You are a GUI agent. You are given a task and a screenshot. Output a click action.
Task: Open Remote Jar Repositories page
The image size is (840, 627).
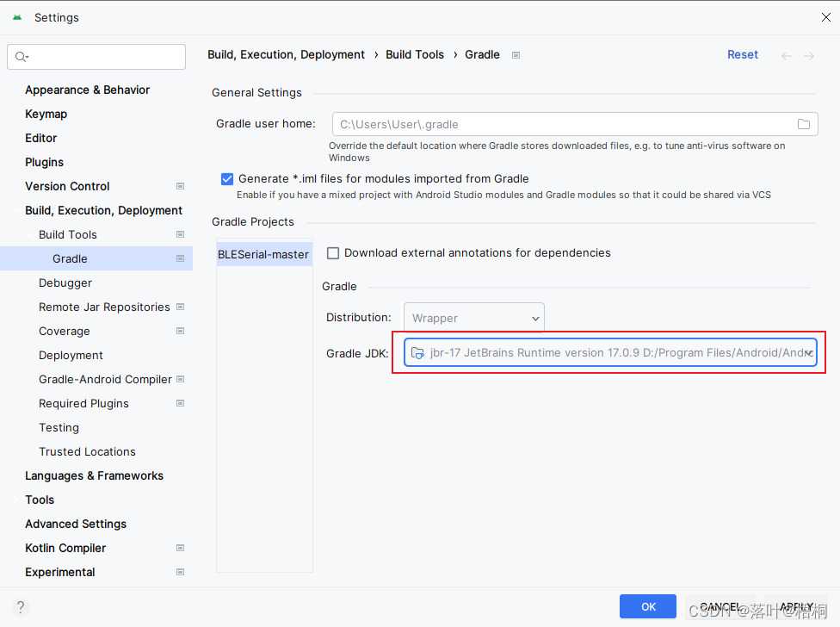(x=104, y=307)
